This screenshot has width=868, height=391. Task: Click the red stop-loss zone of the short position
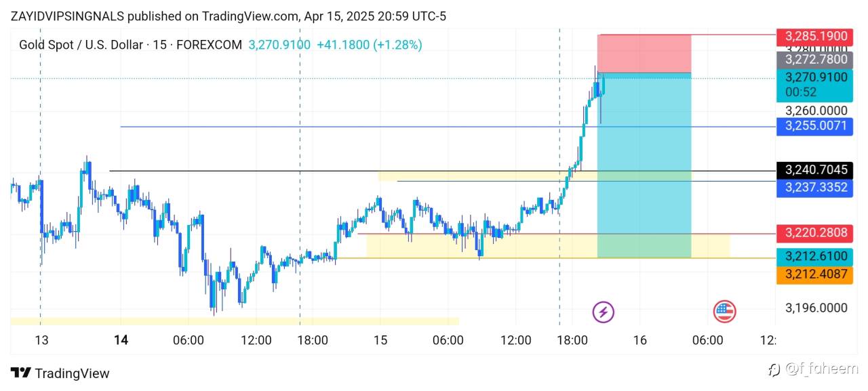pos(644,54)
